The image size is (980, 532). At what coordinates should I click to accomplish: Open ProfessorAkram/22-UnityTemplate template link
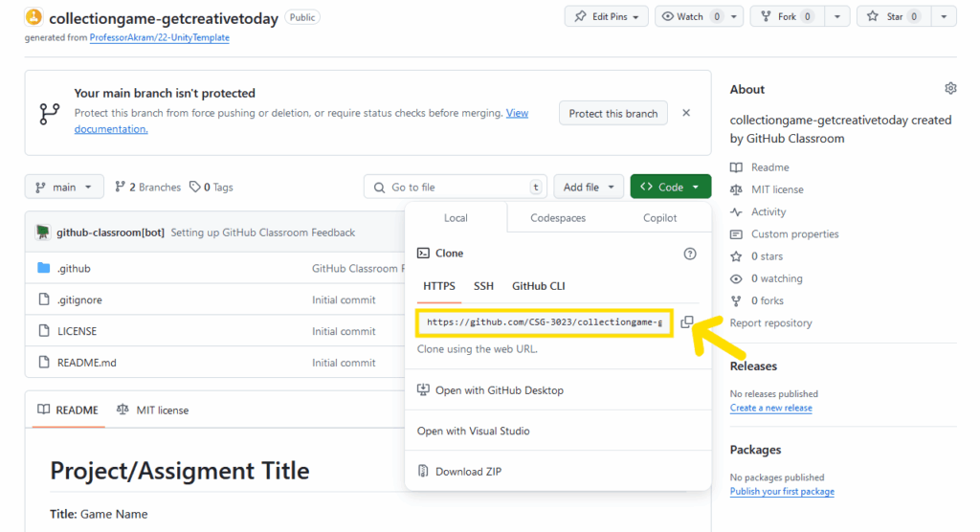tap(160, 37)
